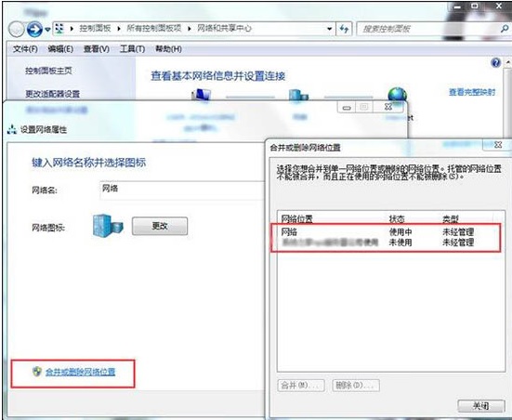Screen dimensions: 512x420
Task: Click the search magnifier icon
Action: pyautogui.click(x=504, y=29)
